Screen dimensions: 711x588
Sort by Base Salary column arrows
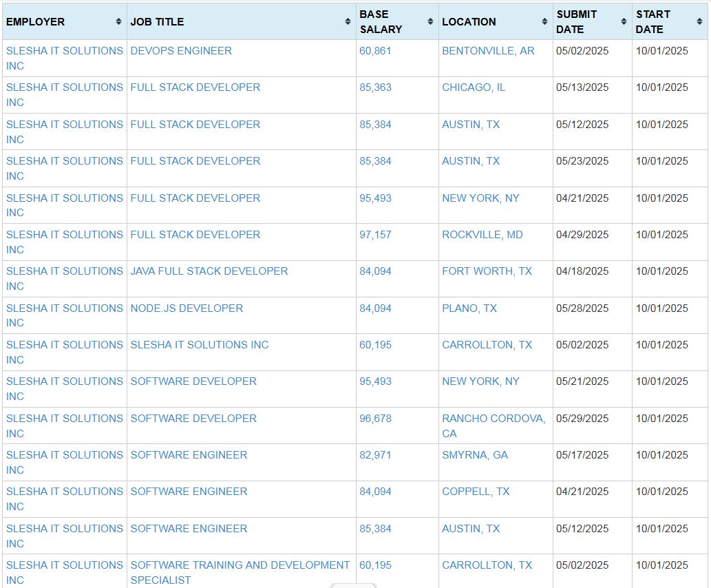tap(430, 22)
